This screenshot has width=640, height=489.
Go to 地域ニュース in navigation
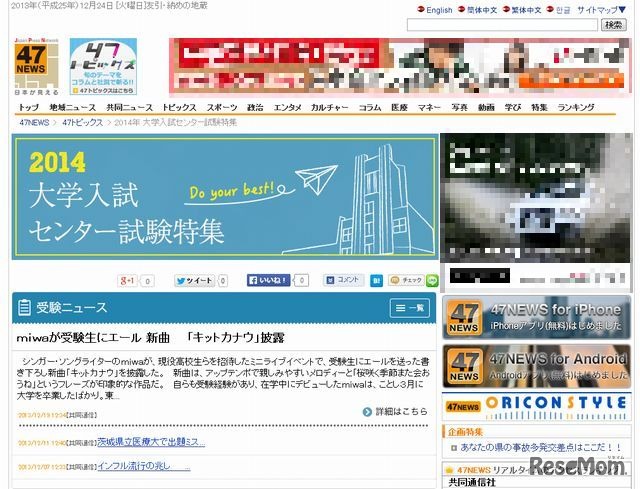tap(73, 107)
